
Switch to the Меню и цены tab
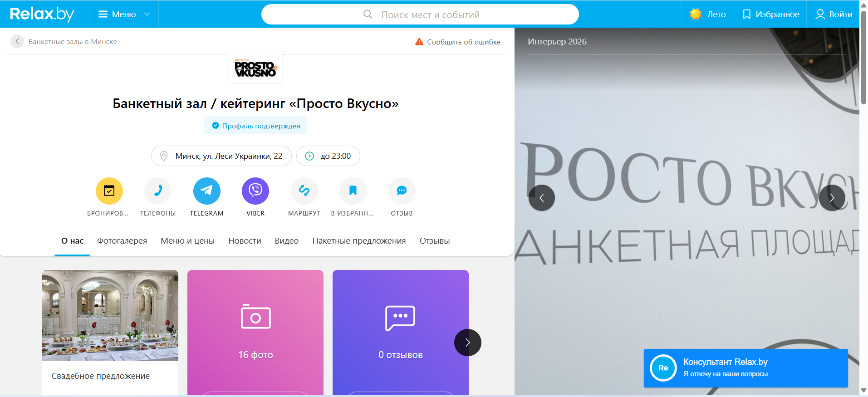(187, 241)
